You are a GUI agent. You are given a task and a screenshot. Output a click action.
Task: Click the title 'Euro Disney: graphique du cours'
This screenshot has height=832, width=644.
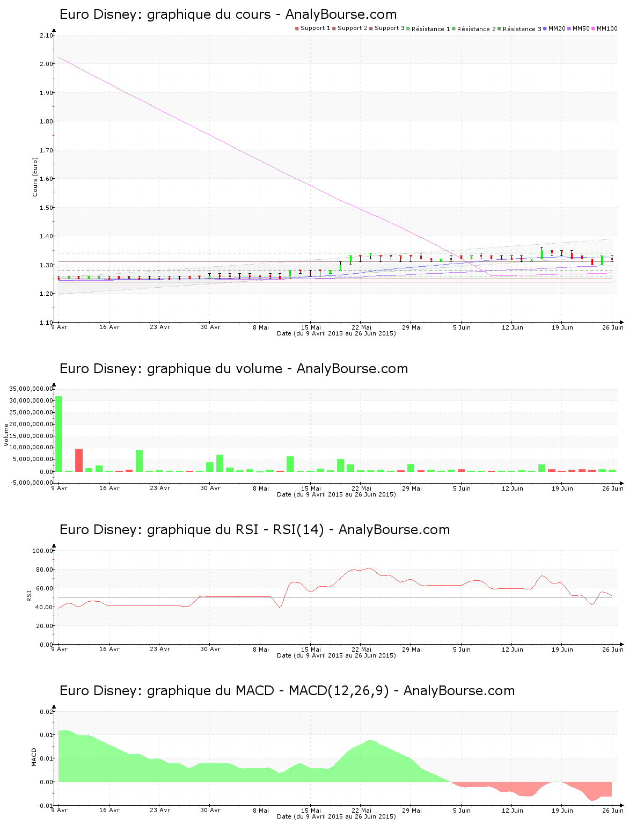(x=165, y=14)
